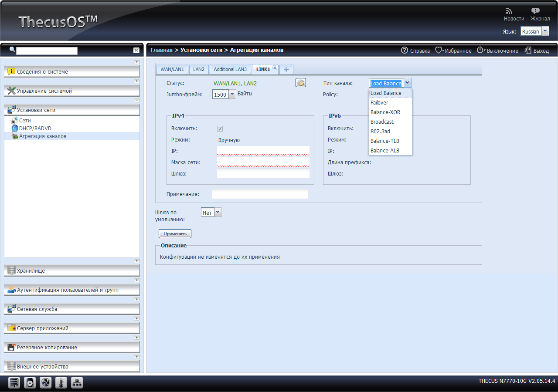Click the IPv4 Шлюз gateway field
Viewport: 558px width, 392px height.
(263, 174)
